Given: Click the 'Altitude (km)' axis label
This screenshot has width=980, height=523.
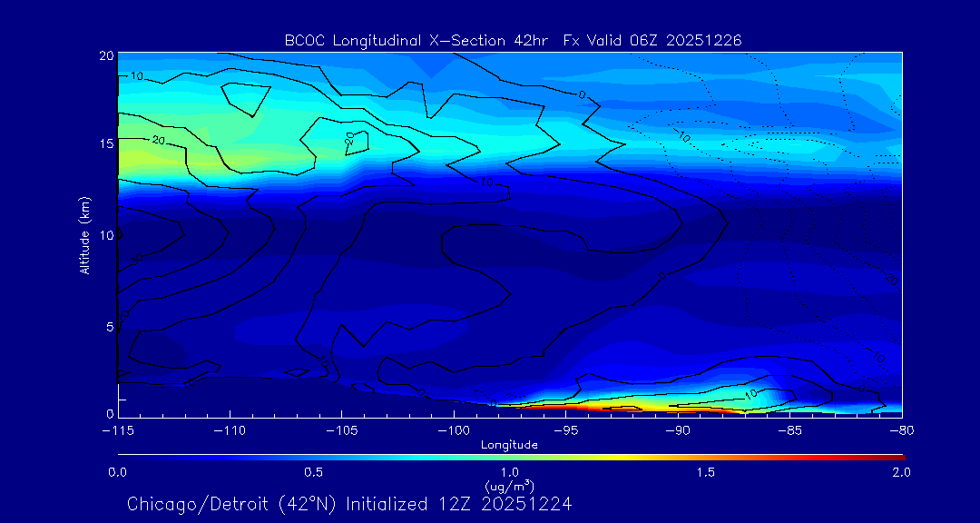Looking at the screenshot, I should [x=84, y=235].
